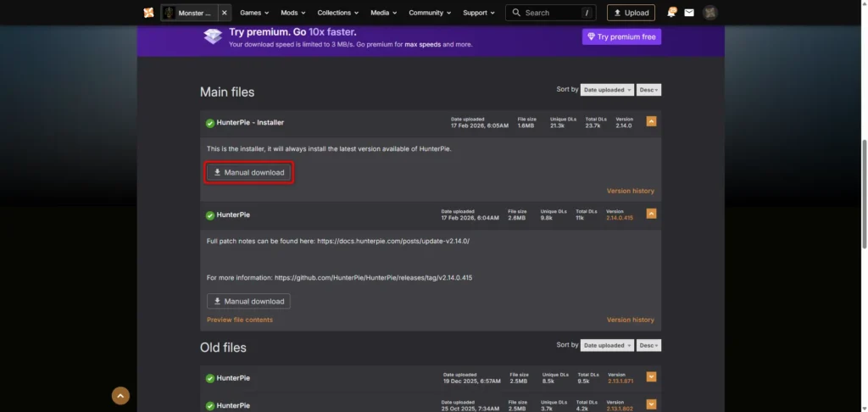Viewport: 868px width, 412px height.
Task: Open the Nexus Mods home logo
Action: 148,13
